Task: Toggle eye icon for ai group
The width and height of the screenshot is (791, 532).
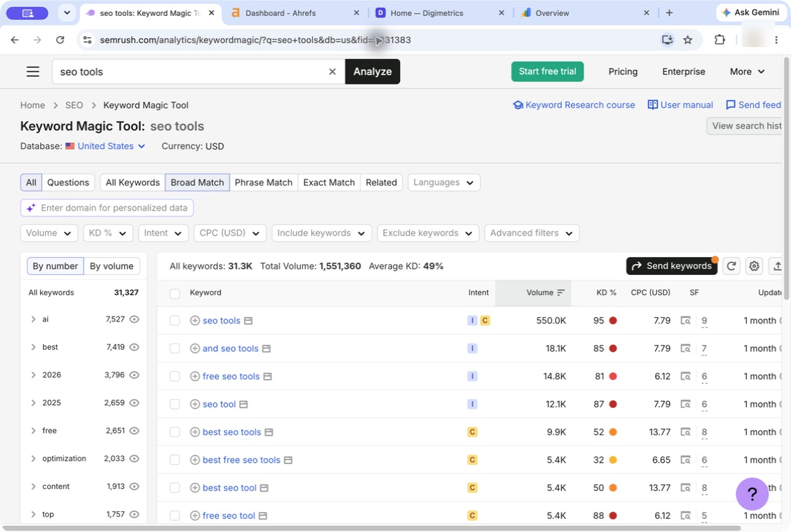Action: (x=134, y=319)
